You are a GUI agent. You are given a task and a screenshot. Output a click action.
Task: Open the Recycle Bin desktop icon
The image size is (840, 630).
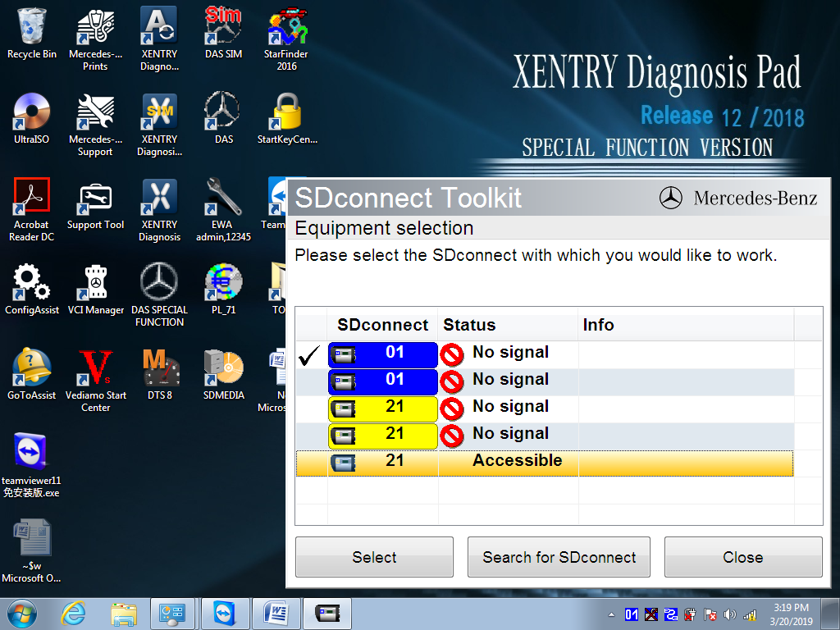click(x=32, y=33)
